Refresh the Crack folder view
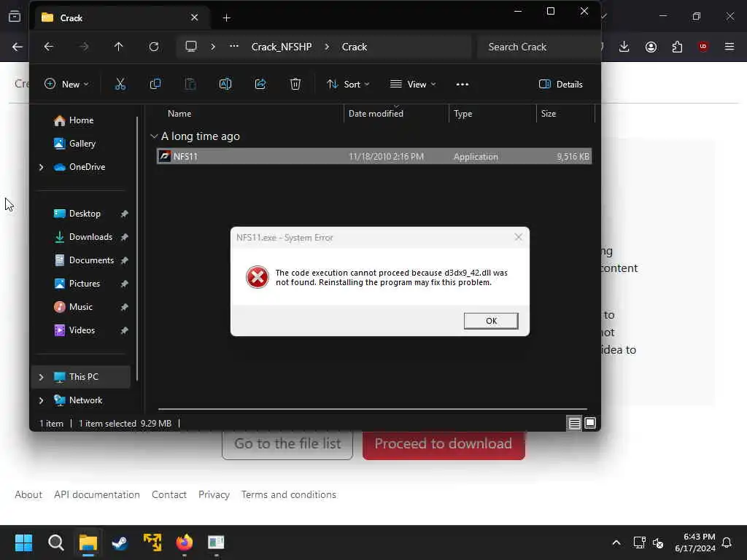 click(x=153, y=47)
